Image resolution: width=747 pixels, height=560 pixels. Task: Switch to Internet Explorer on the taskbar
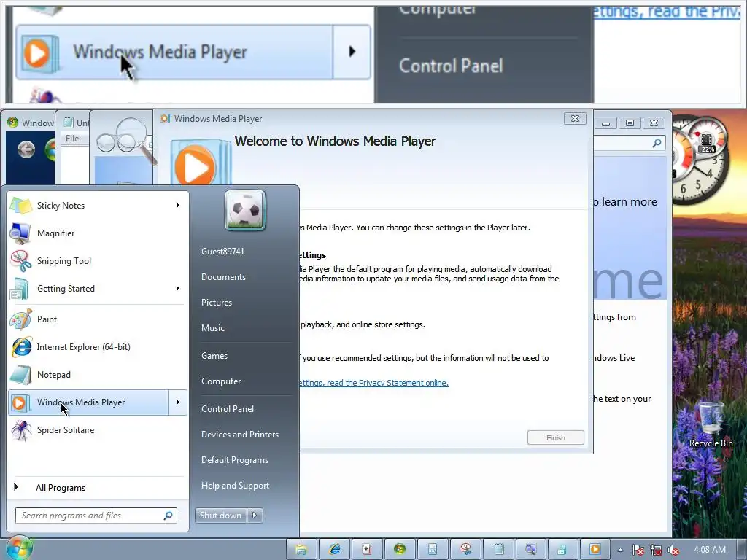click(x=334, y=550)
